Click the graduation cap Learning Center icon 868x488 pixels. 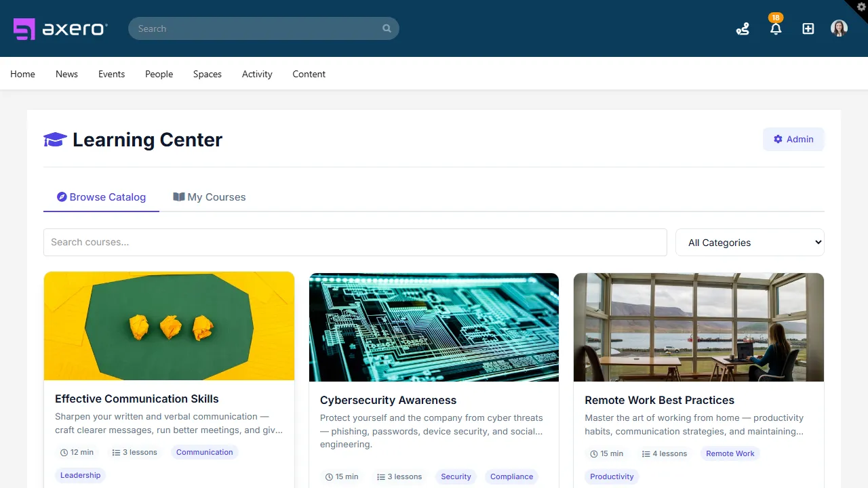tap(55, 140)
